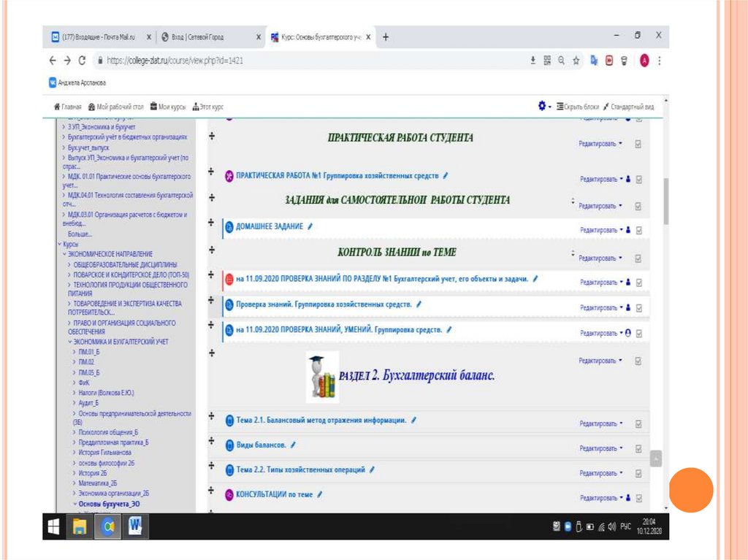Click the person icon in КОНСУЛЬТАЦИИ row
This screenshot has height=560, width=748.
628,497
